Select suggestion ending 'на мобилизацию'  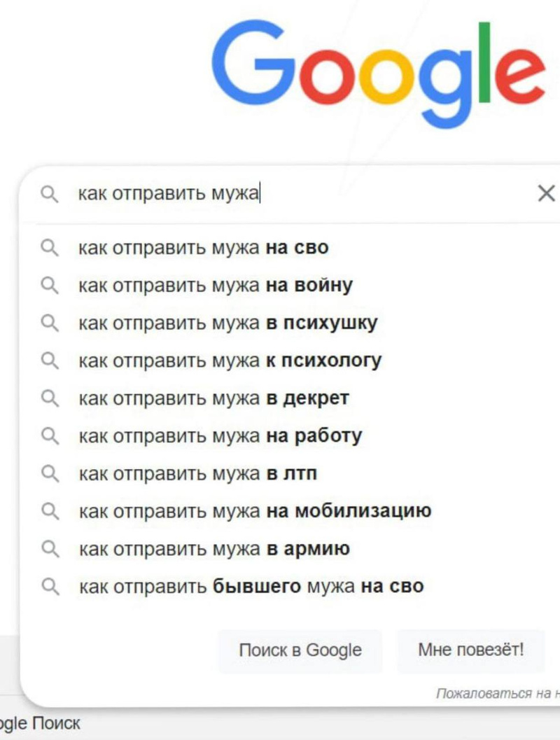tap(255, 511)
